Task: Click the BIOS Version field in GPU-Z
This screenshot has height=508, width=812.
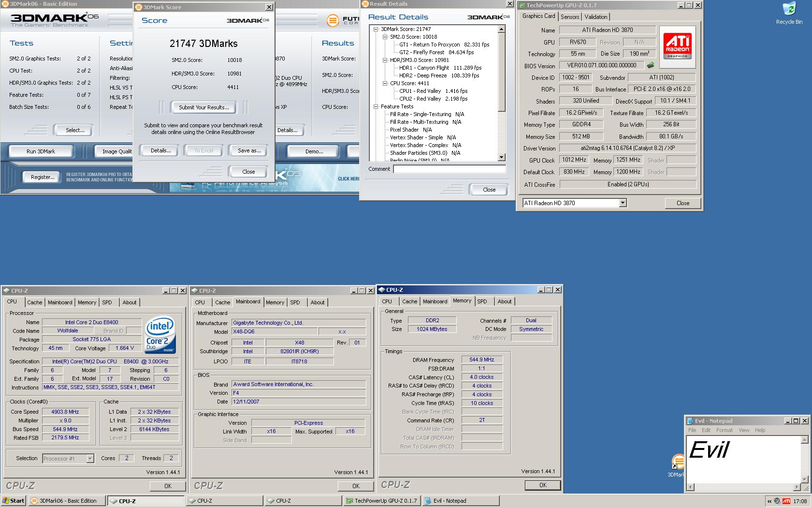Action: pos(601,65)
